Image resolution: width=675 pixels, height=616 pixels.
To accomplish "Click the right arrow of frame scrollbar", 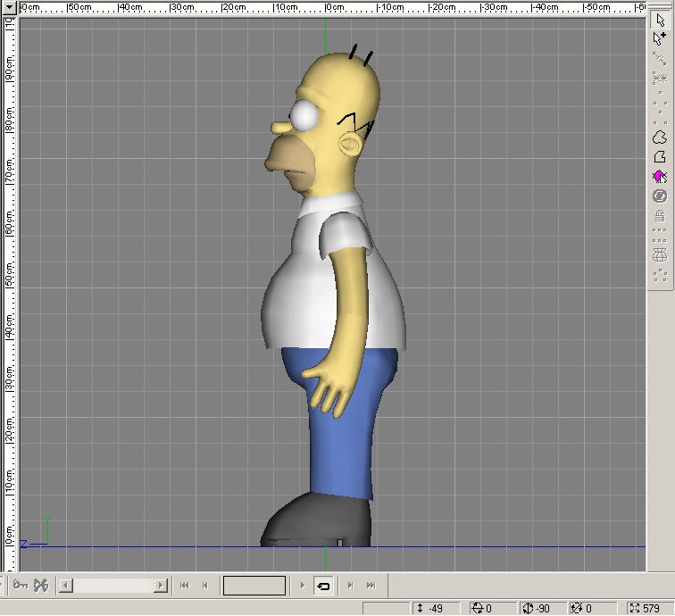I will point(161,586).
